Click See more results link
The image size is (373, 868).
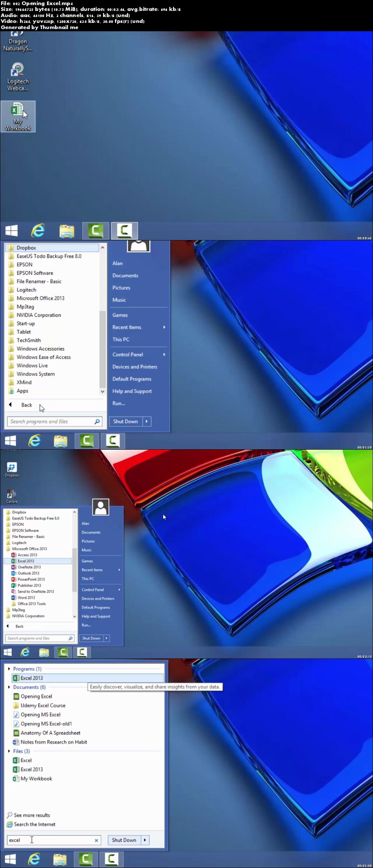(x=28, y=815)
